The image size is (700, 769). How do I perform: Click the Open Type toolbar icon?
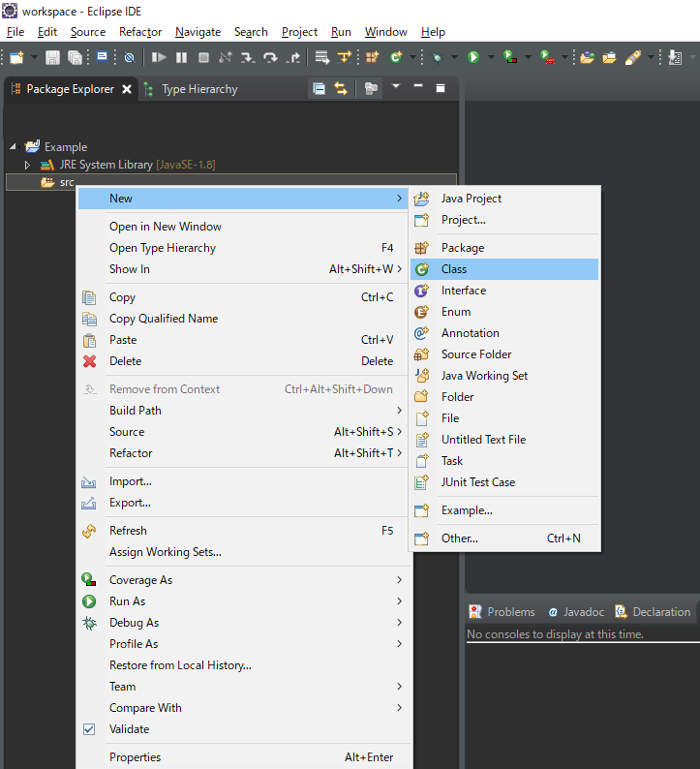[587, 57]
